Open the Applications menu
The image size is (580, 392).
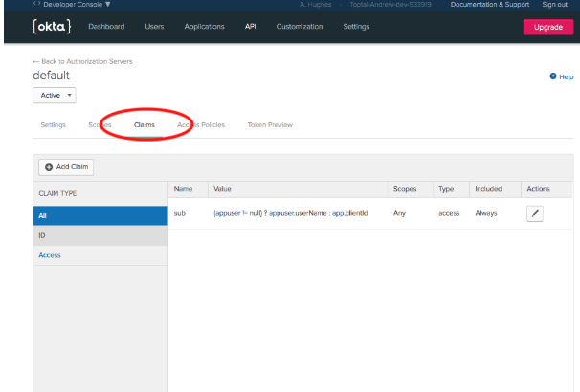(204, 26)
